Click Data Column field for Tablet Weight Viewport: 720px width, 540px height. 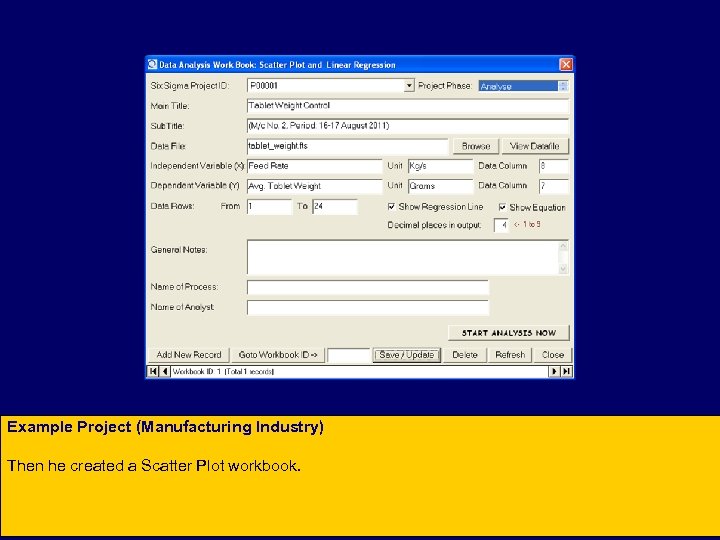[554, 186]
